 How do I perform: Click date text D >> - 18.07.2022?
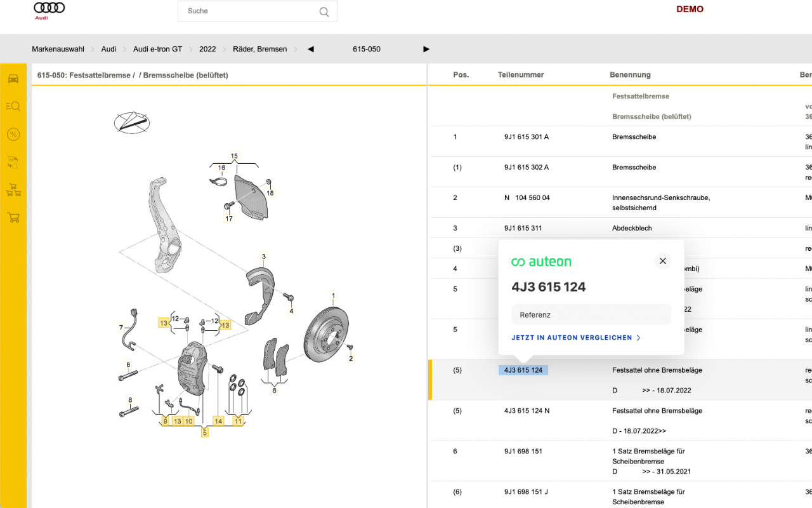click(652, 391)
